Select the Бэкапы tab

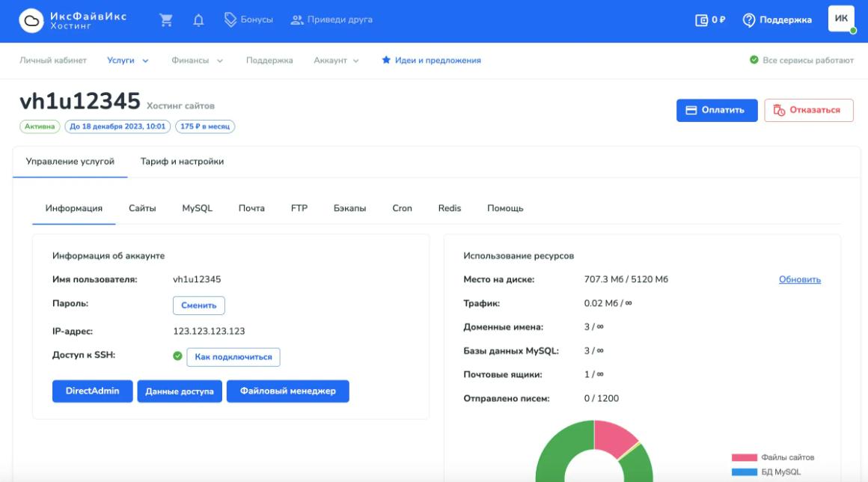350,209
